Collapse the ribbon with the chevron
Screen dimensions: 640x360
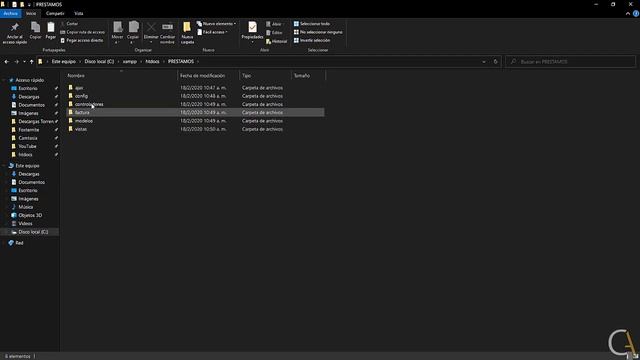click(628, 13)
